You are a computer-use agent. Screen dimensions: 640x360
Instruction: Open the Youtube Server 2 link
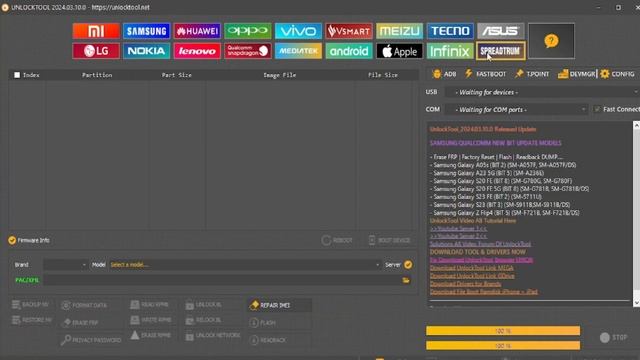tap(458, 236)
